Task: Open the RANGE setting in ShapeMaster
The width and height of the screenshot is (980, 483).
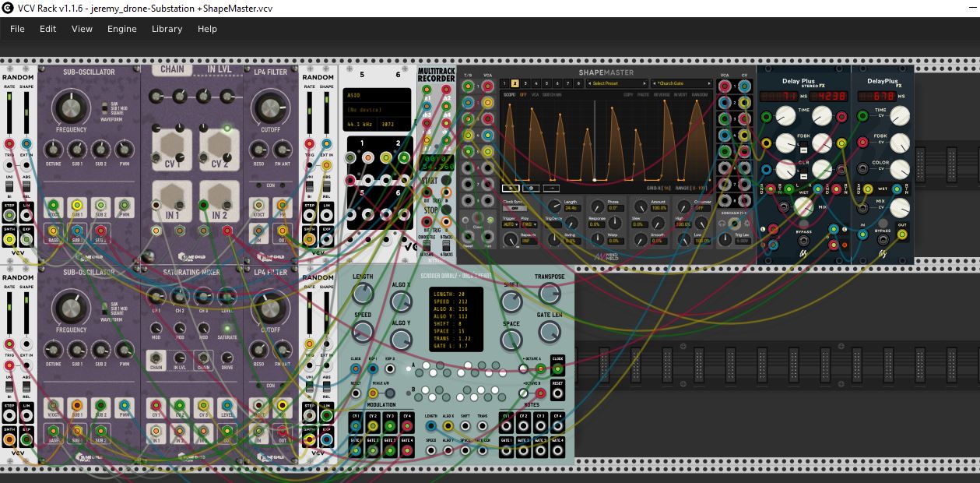Action: pyautogui.click(x=693, y=188)
